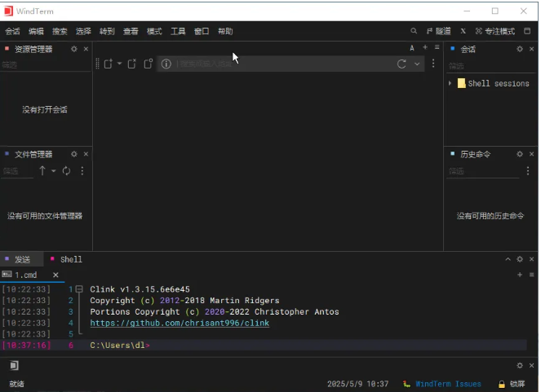Screen dimensions: 541x392
Task: Switch to the 发送 tab
Action: (x=22, y=259)
